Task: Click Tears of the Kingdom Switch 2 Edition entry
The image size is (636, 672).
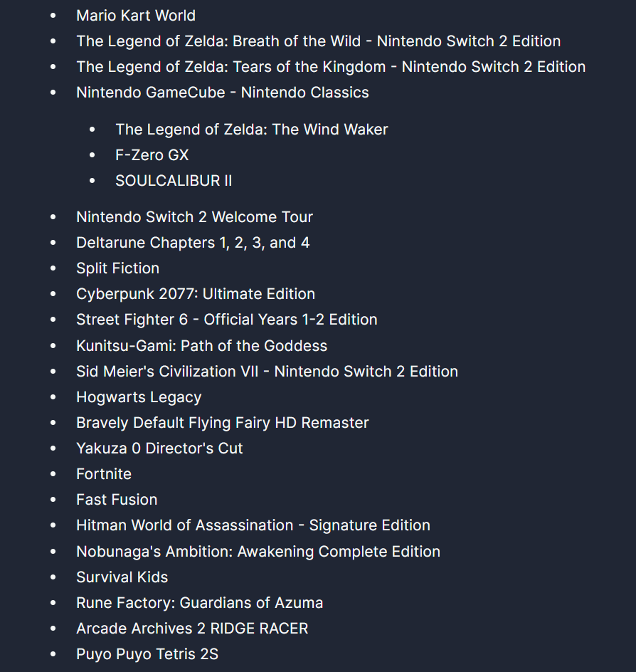Action: point(331,67)
